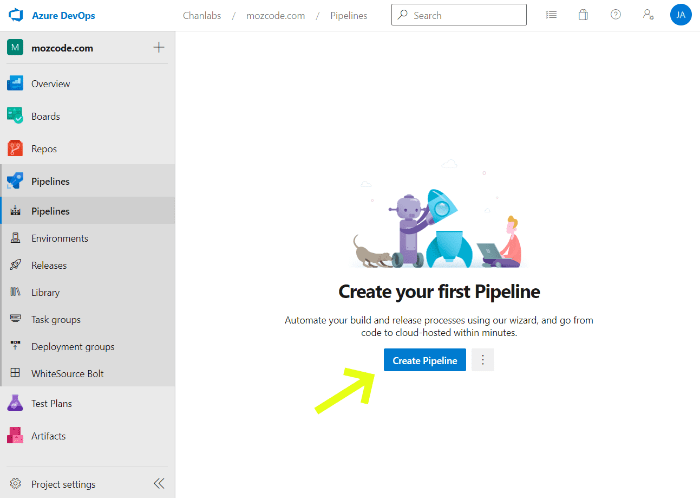
Task: Open the help question mark icon
Action: [x=615, y=15]
